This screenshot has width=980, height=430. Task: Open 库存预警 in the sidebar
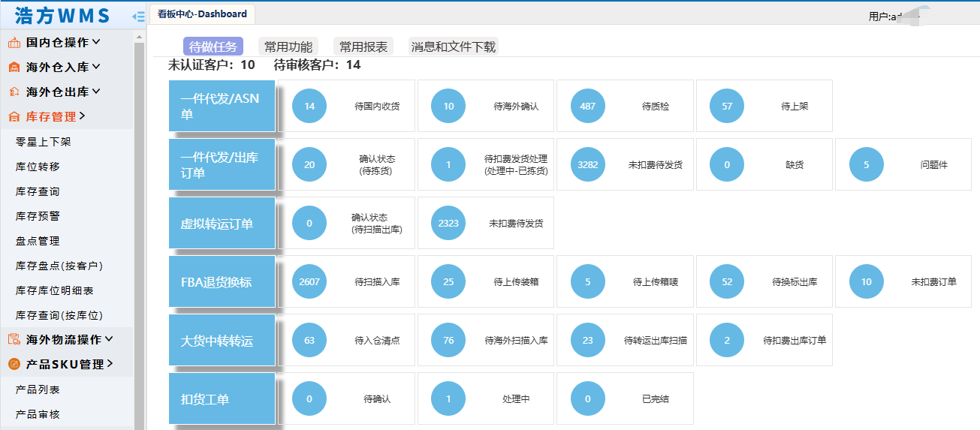(x=38, y=216)
